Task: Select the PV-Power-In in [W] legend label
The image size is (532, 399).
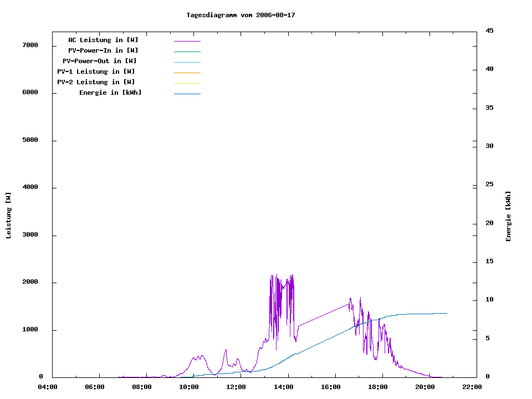Action: pos(107,50)
